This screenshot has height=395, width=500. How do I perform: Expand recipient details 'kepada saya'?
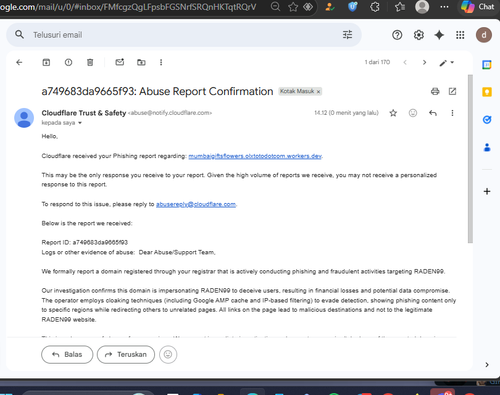pos(62,123)
